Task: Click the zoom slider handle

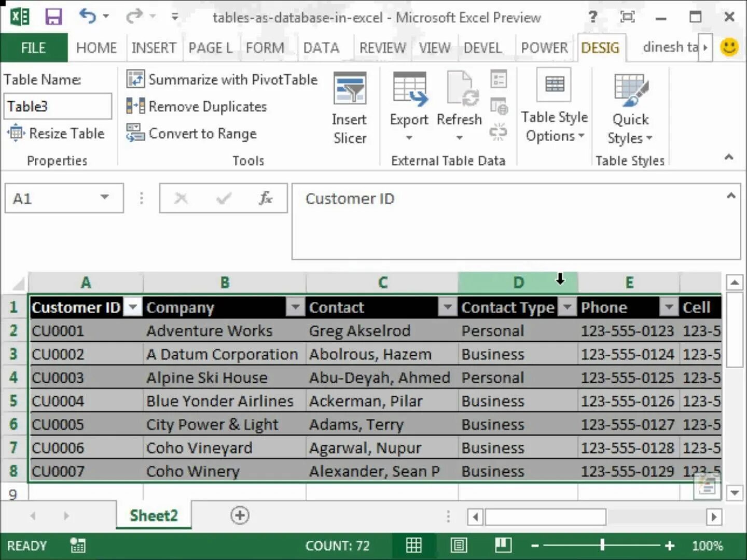Action: [602, 545]
